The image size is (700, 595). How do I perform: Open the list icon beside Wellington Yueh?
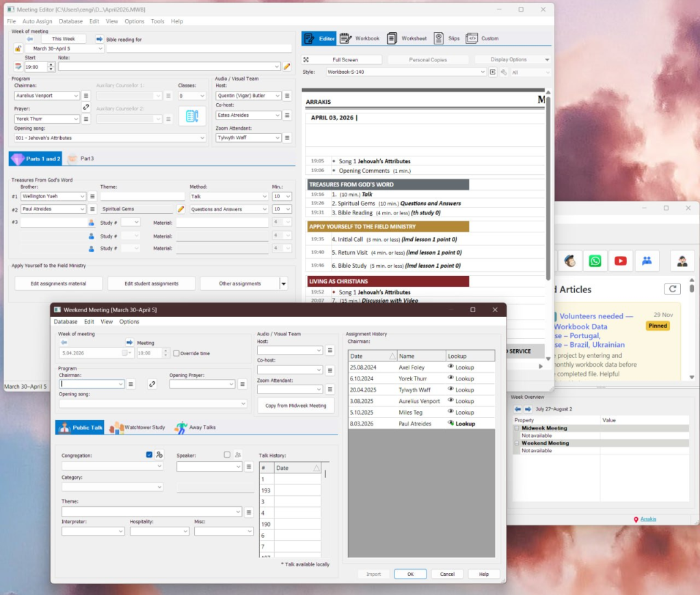pyautogui.click(x=92, y=196)
